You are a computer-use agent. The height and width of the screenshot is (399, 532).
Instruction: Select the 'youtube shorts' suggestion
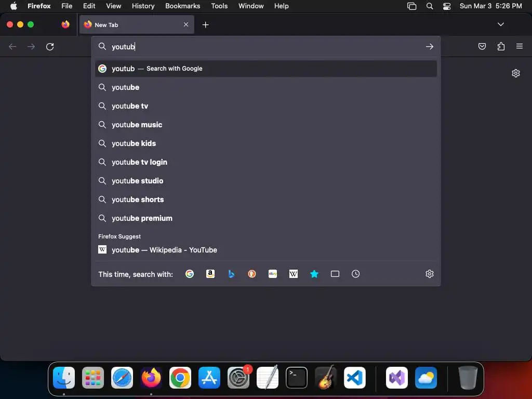coord(266,199)
